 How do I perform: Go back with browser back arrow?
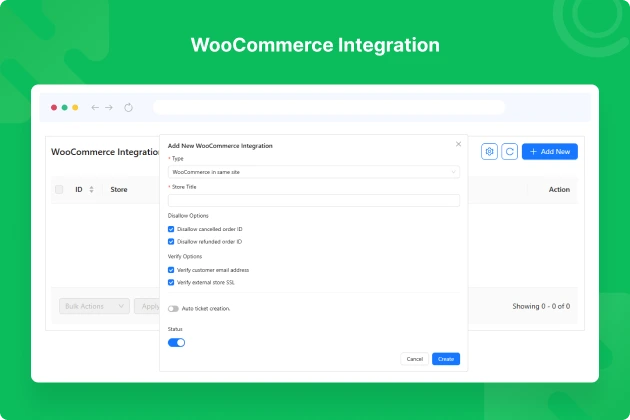tap(95, 107)
